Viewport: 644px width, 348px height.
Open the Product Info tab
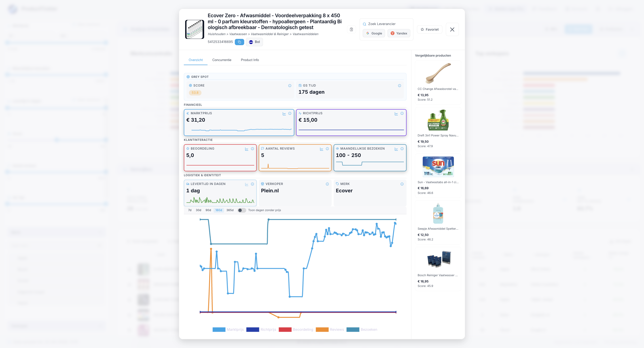tap(250, 60)
